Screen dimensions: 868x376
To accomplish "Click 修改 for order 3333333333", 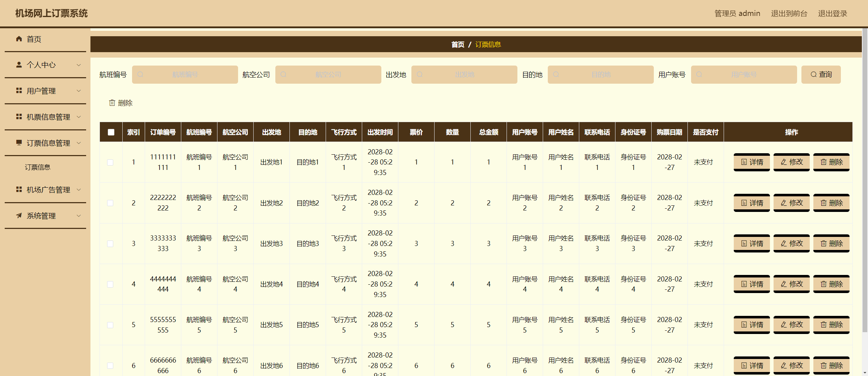I will pos(791,243).
